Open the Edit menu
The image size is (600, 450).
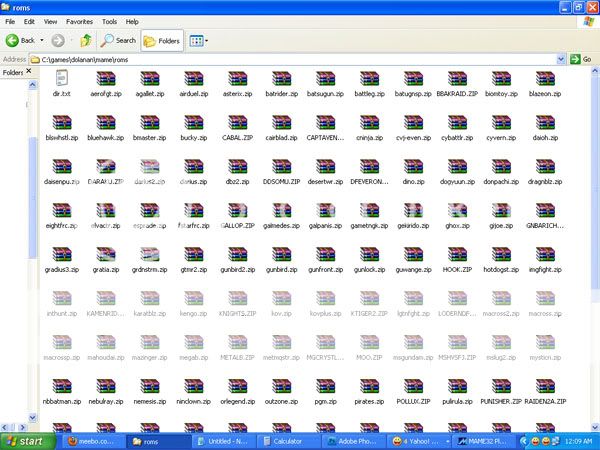[29, 21]
